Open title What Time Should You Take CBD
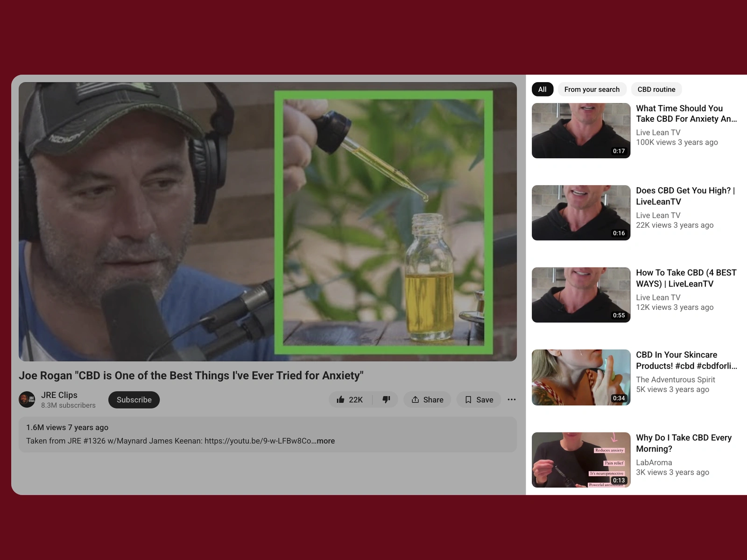Viewport: 747px width, 560px height. pos(686,113)
